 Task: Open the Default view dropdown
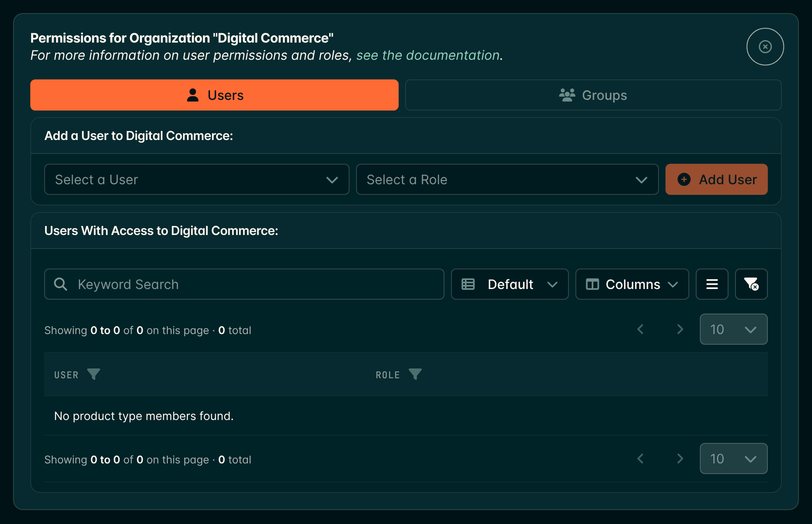pyautogui.click(x=510, y=284)
